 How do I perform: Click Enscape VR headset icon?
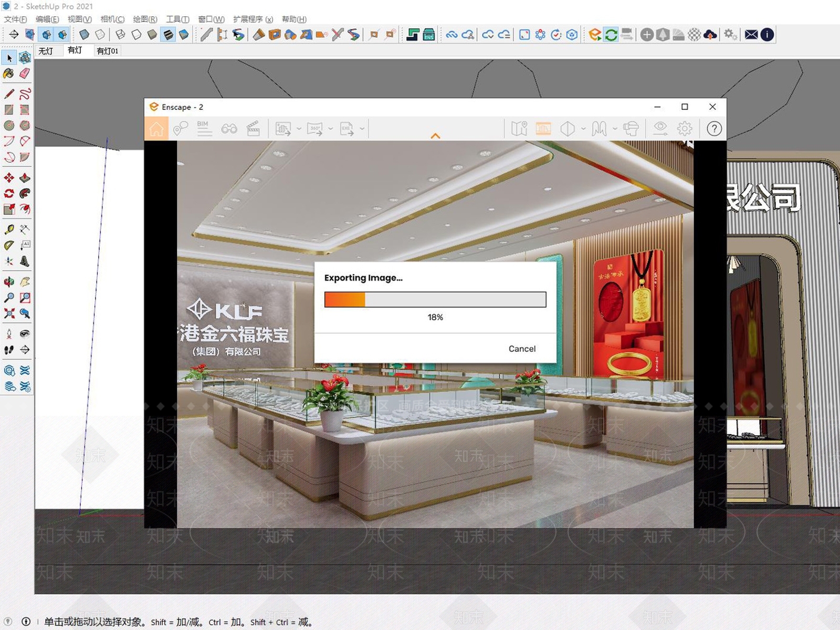tap(631, 129)
